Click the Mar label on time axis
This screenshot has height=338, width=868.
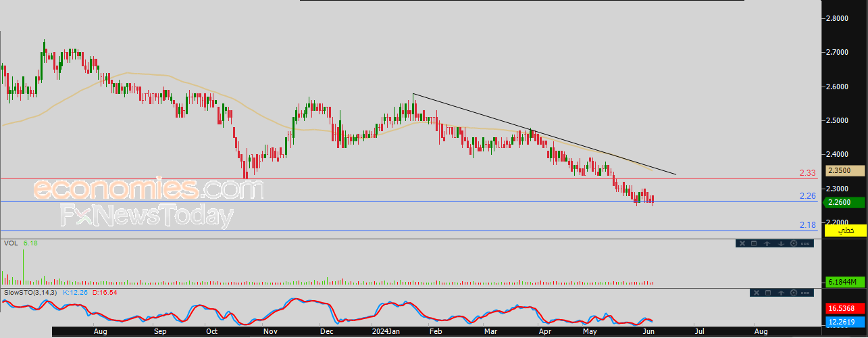pyautogui.click(x=492, y=332)
